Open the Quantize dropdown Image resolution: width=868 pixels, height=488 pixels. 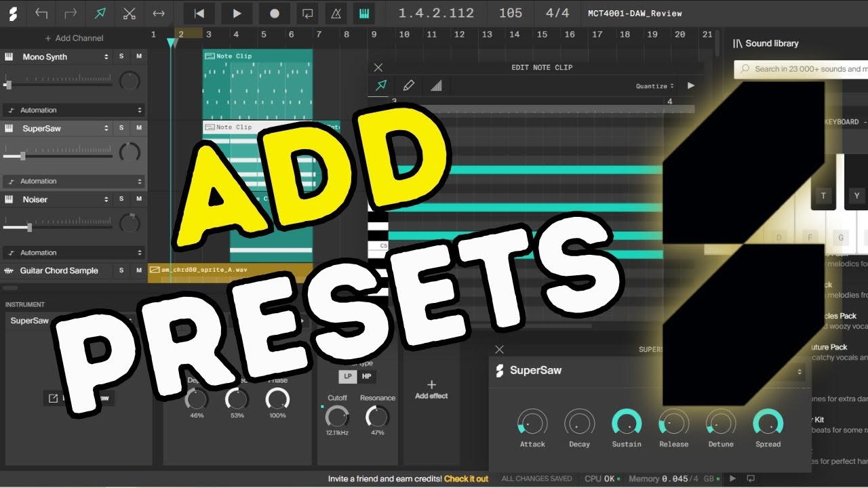click(x=655, y=86)
